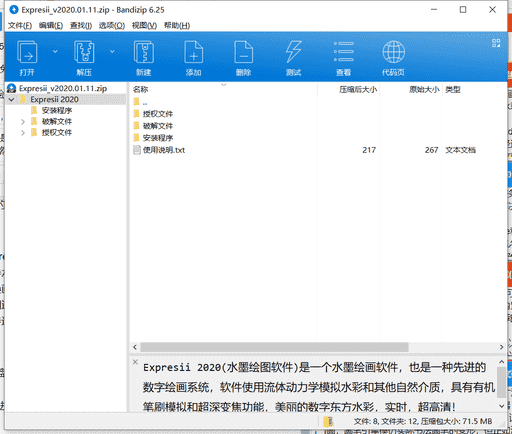
Task: Select 破解文件 folder in the left tree
Action: 57,121
